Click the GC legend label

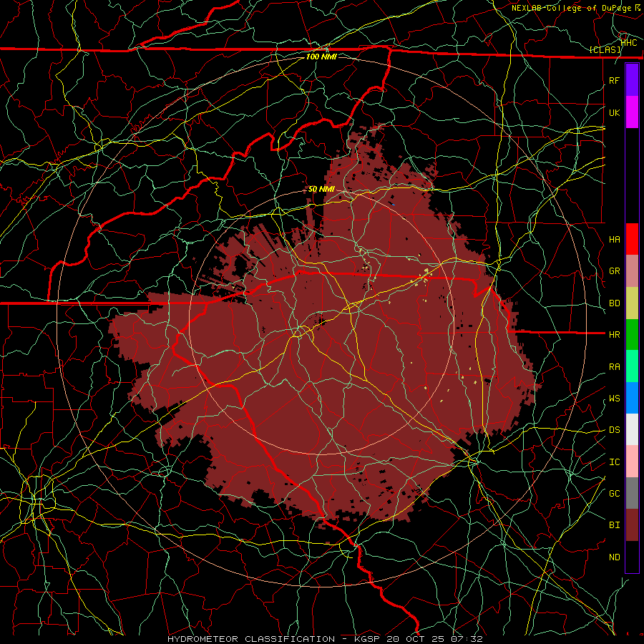click(x=615, y=494)
